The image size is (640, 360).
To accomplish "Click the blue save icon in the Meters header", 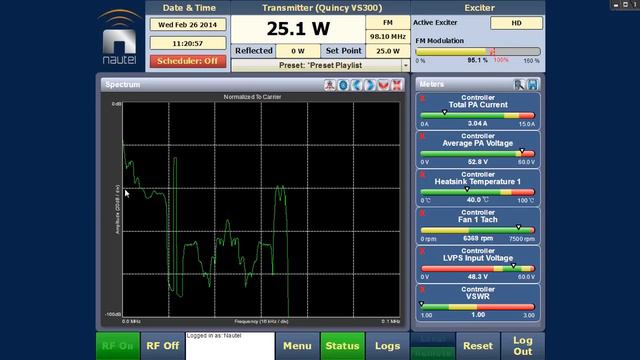I will (x=532, y=84).
